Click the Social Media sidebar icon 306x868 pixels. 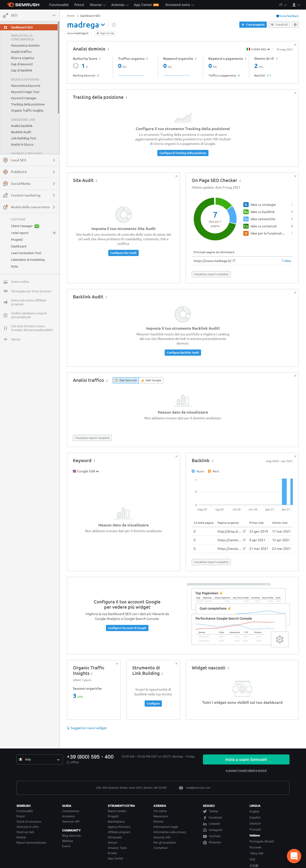(5, 184)
